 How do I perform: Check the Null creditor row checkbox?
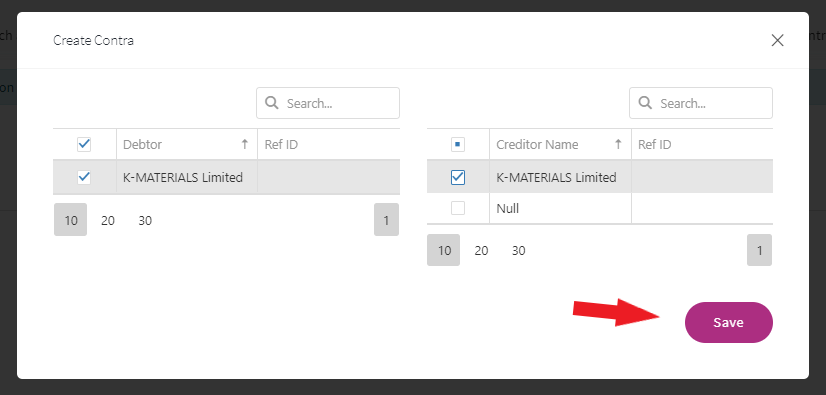coord(458,209)
